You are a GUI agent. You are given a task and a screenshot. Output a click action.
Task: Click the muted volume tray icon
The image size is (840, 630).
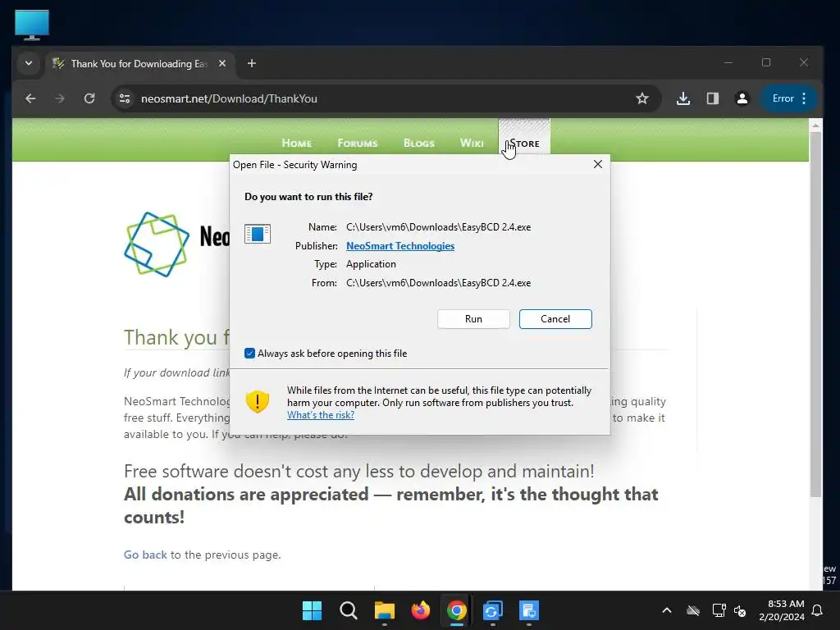(x=741, y=610)
